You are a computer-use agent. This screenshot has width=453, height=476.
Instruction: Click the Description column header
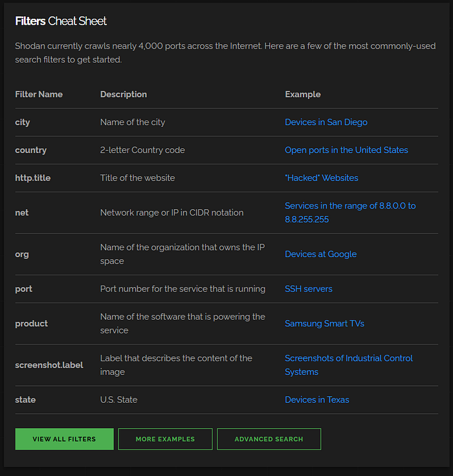[123, 94]
